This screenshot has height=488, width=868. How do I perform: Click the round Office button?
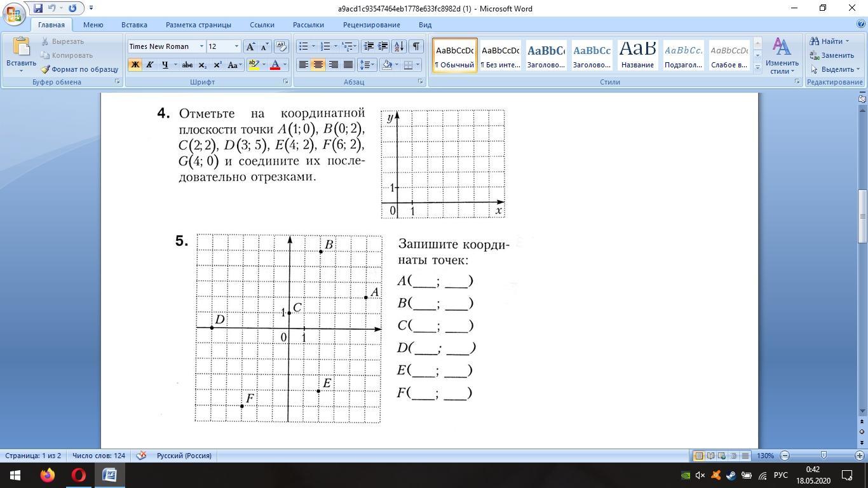[15, 13]
